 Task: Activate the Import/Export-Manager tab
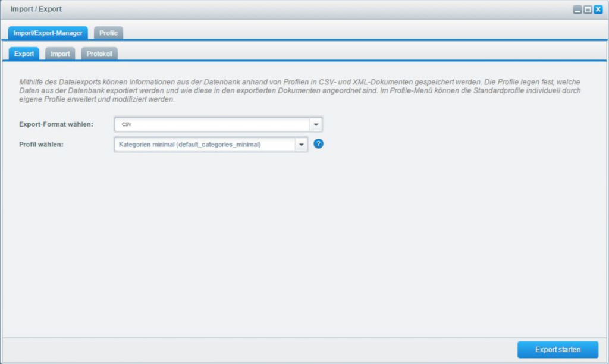coord(48,33)
